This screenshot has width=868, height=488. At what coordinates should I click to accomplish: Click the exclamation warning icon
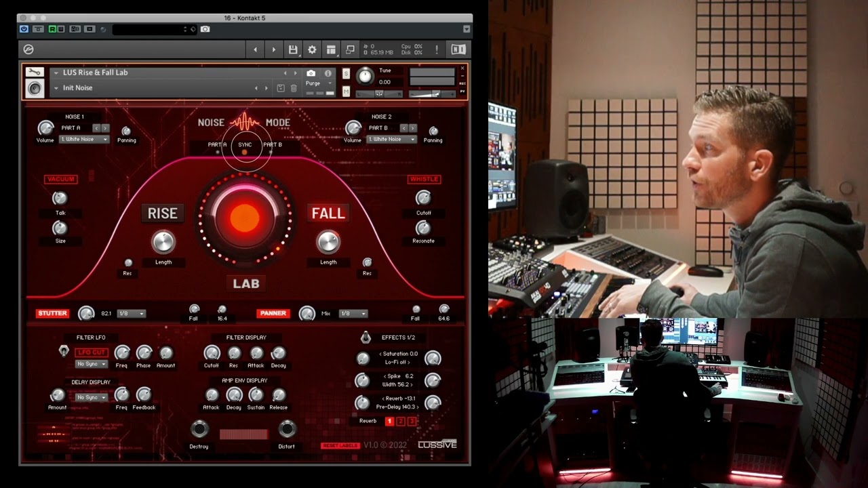coord(437,49)
